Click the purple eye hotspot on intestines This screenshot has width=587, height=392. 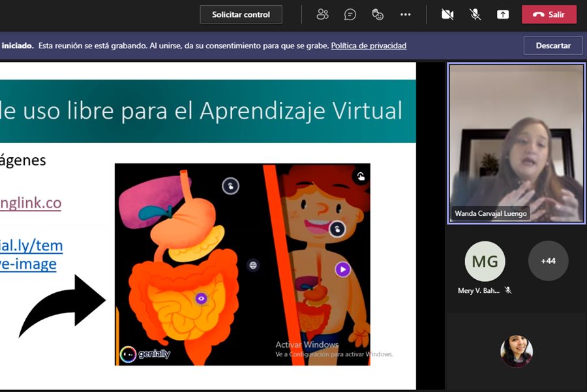(x=201, y=298)
